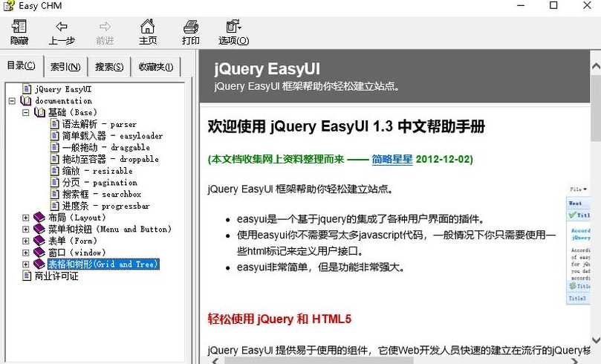Image resolution: width=601 pixels, height=364 pixels.
Task: Expand the 菜单和按钮 (Menu and Button) node
Action: click(x=26, y=229)
